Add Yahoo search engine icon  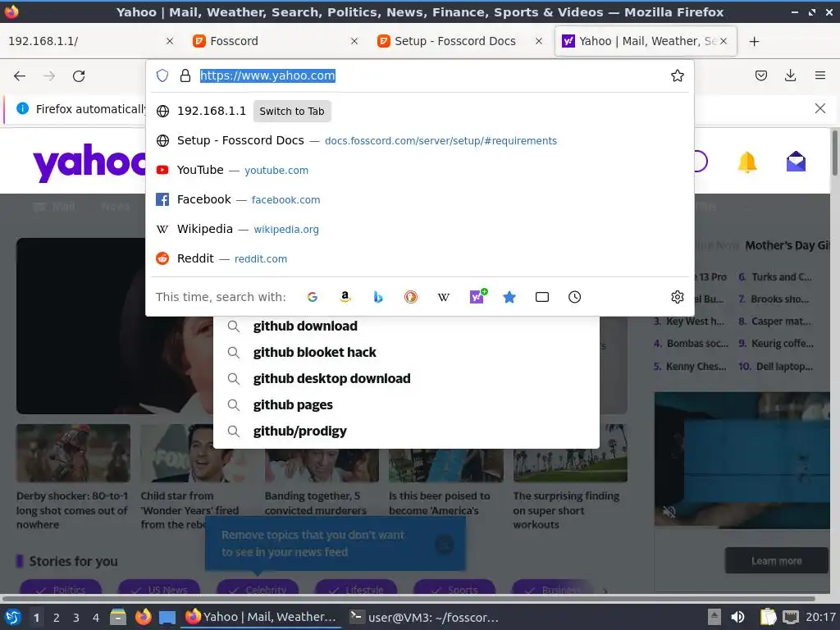click(x=478, y=295)
